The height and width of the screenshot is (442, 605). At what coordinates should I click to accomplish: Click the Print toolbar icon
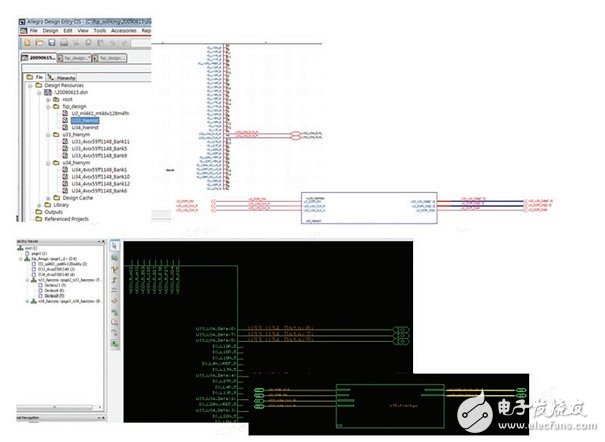tap(65, 44)
